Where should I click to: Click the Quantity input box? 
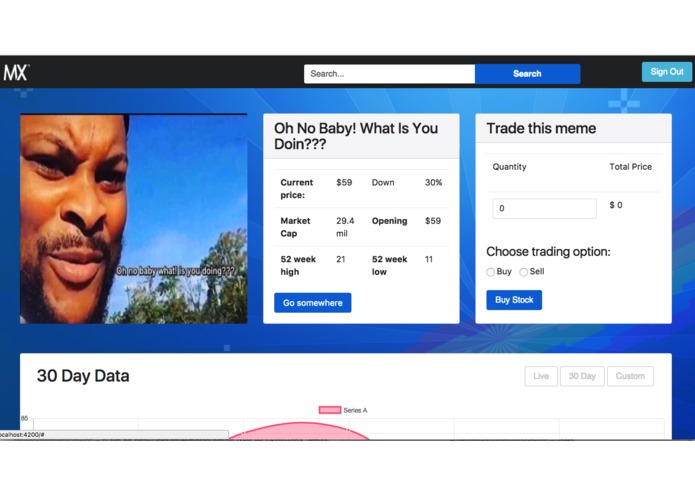(x=544, y=208)
